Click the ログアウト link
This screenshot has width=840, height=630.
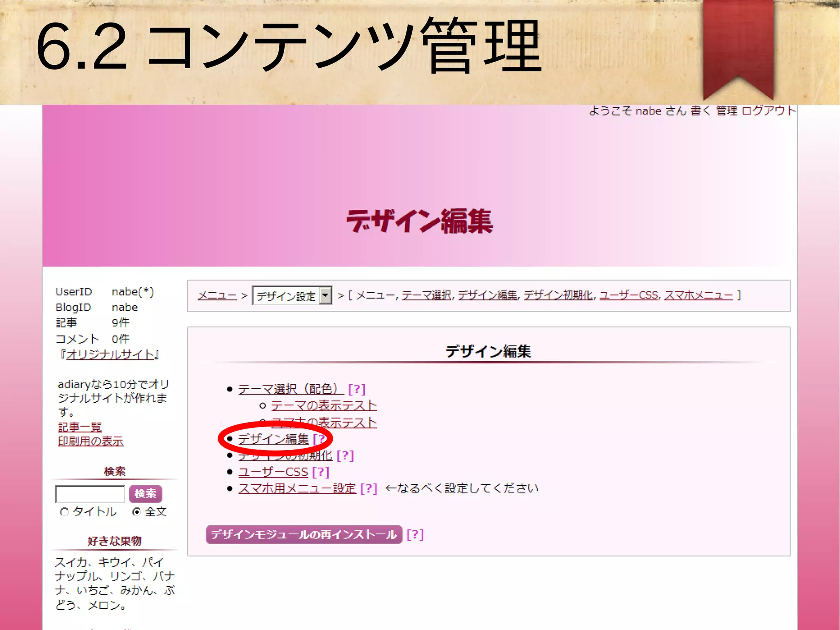click(769, 111)
